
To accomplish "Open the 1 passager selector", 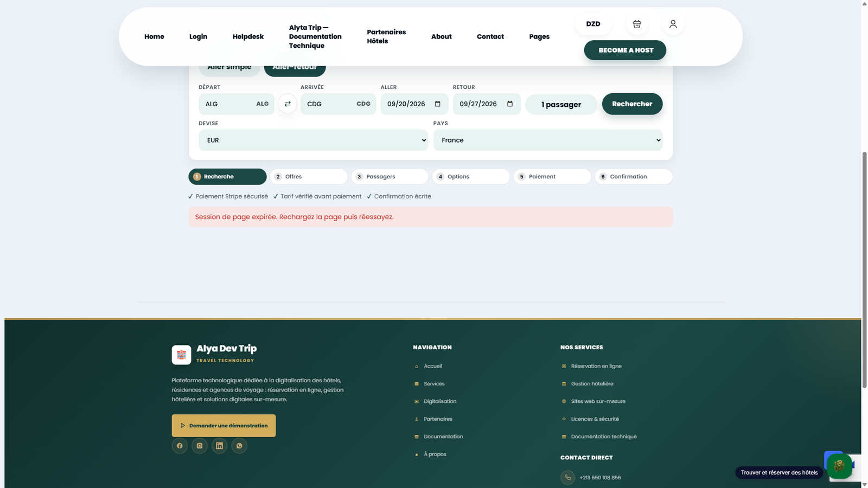I will (x=561, y=104).
